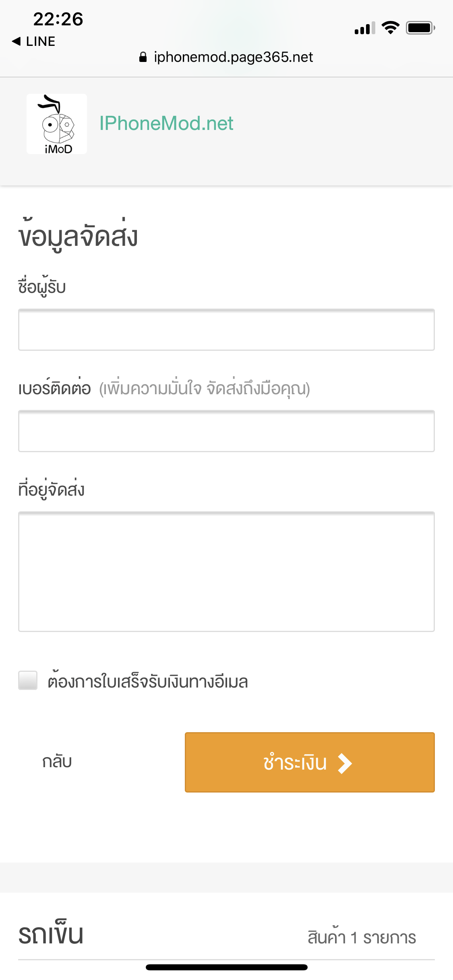
Task: Tap the back arrow next to LINE
Action: [x=17, y=41]
